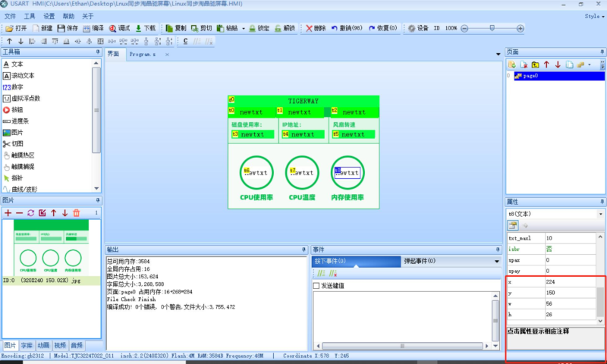Image resolution: width=607 pixels, height=364 pixels.
Task: Switch to the 弹起事件(0) tab
Action: tap(420, 261)
